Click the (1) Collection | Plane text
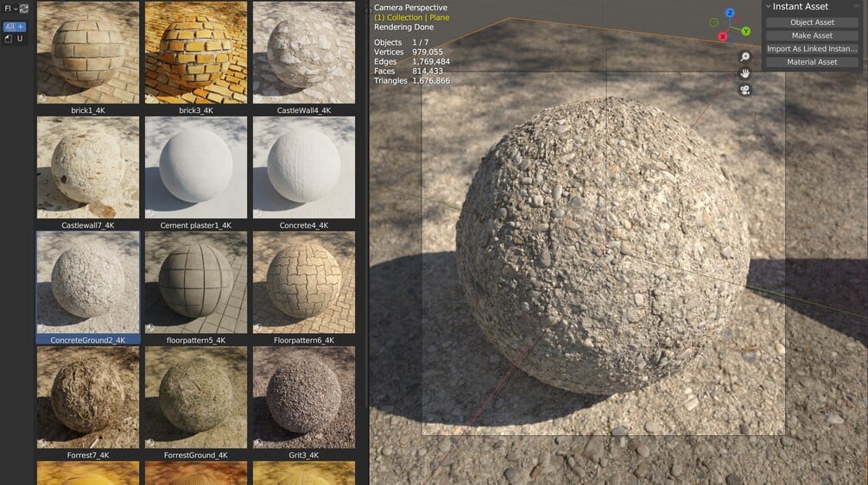Viewport: 868px width, 485px height. [x=411, y=18]
